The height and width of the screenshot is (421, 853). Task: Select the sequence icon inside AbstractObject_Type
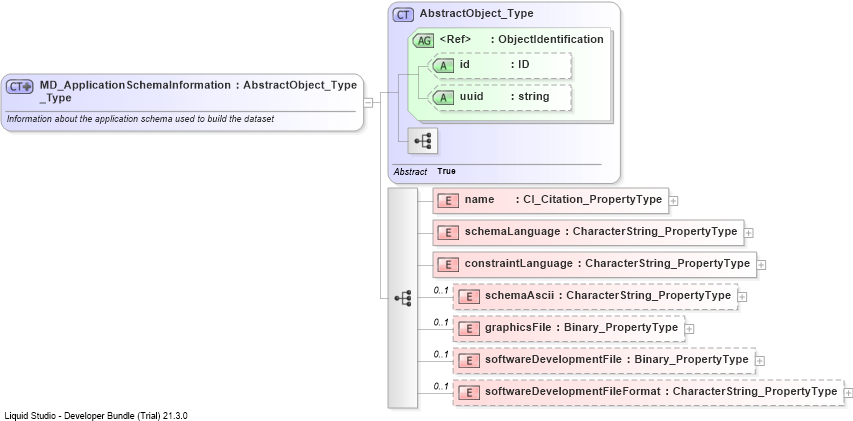coord(423,141)
